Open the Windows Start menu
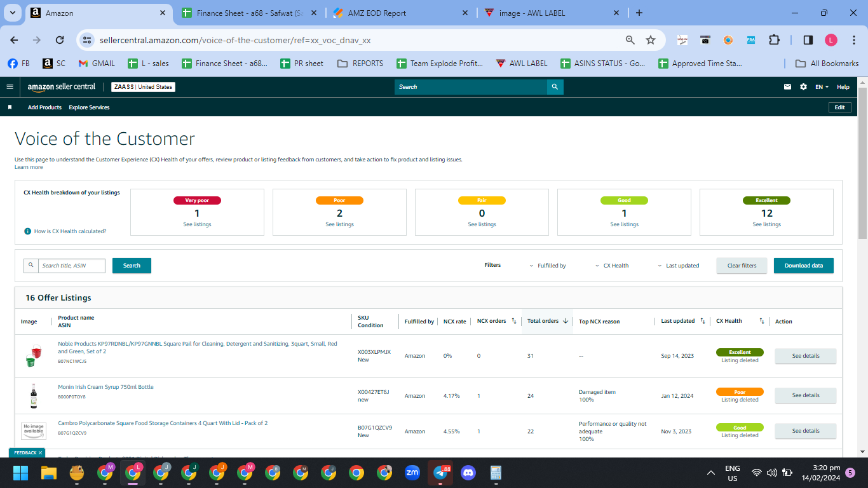This screenshot has height=488, width=868. (21, 473)
